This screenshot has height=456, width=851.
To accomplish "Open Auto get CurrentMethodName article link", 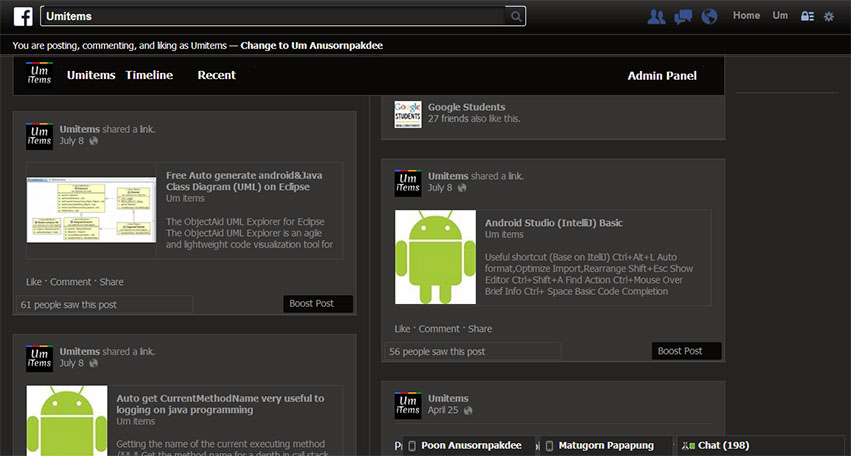I will (220, 404).
